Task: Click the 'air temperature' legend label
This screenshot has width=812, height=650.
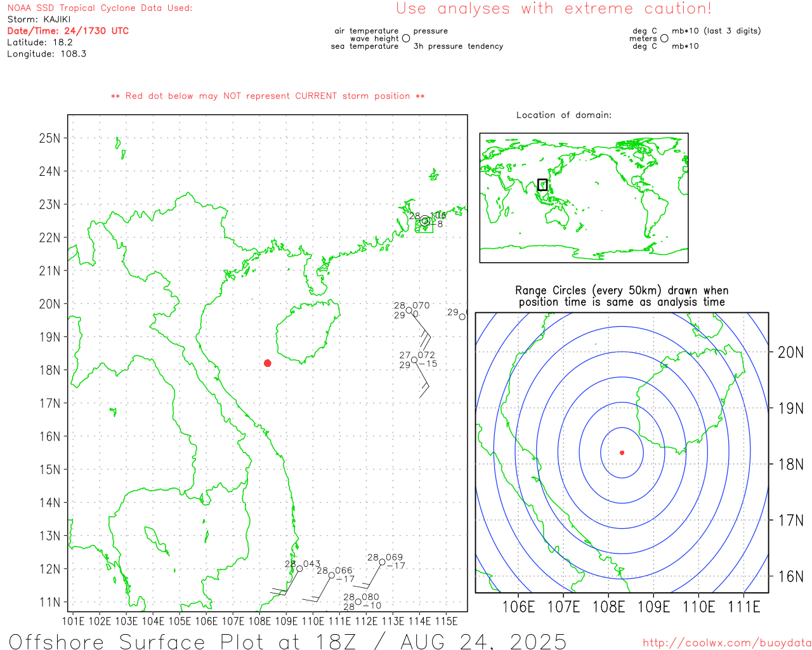Action: click(x=367, y=30)
